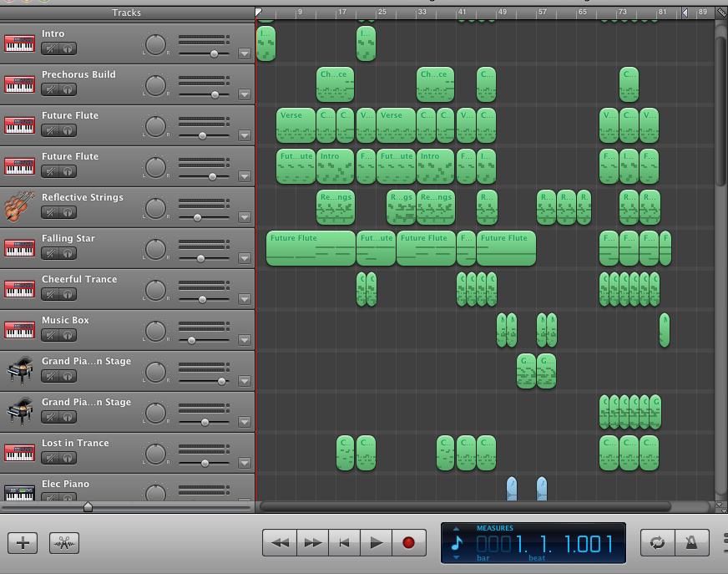Mute the Reflective Strings track

(51, 212)
